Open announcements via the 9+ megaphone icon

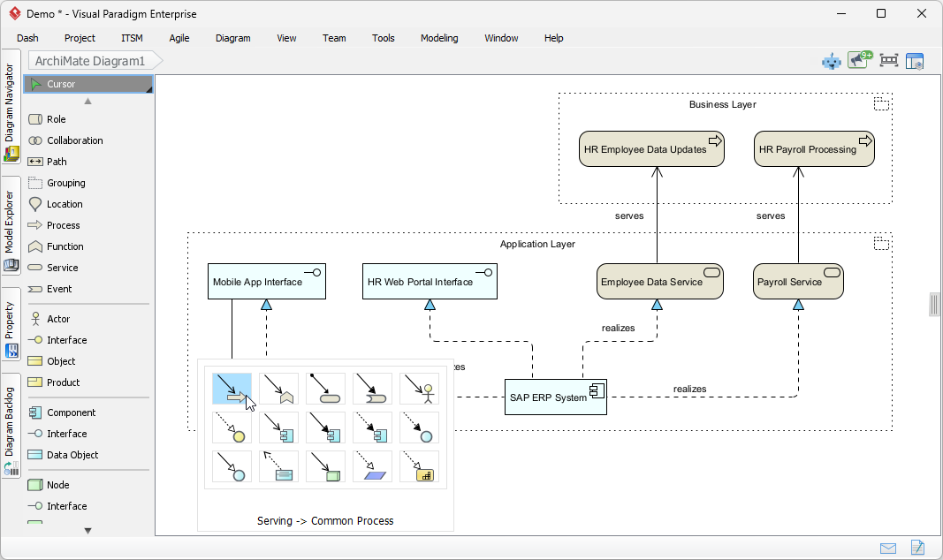[859, 60]
